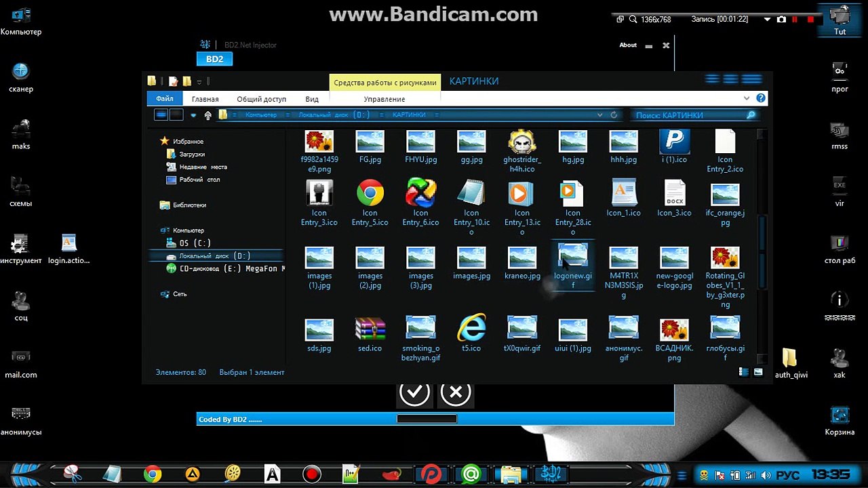Select the анонимус.gif file
The image size is (868, 488).
tap(623, 339)
